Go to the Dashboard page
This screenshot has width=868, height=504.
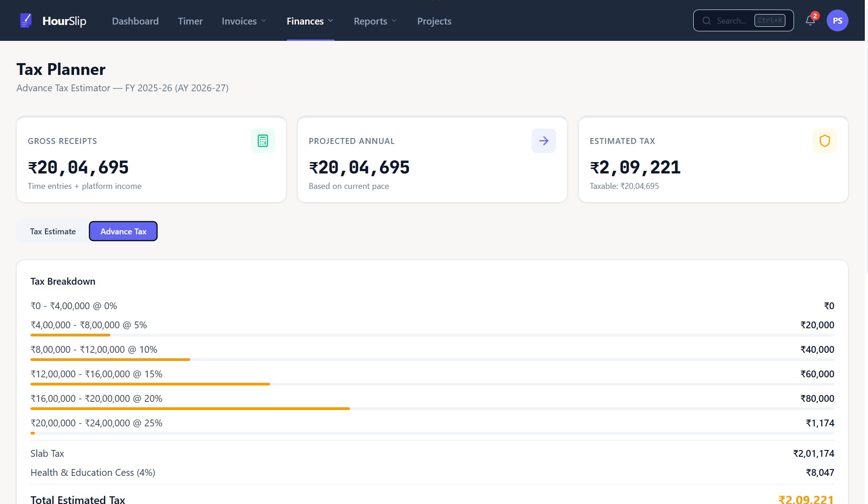tap(135, 21)
